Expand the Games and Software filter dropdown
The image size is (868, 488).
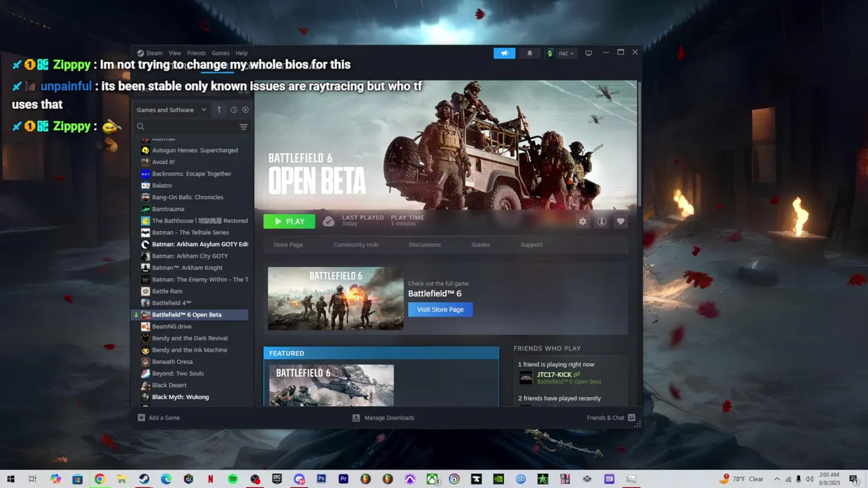coord(171,110)
